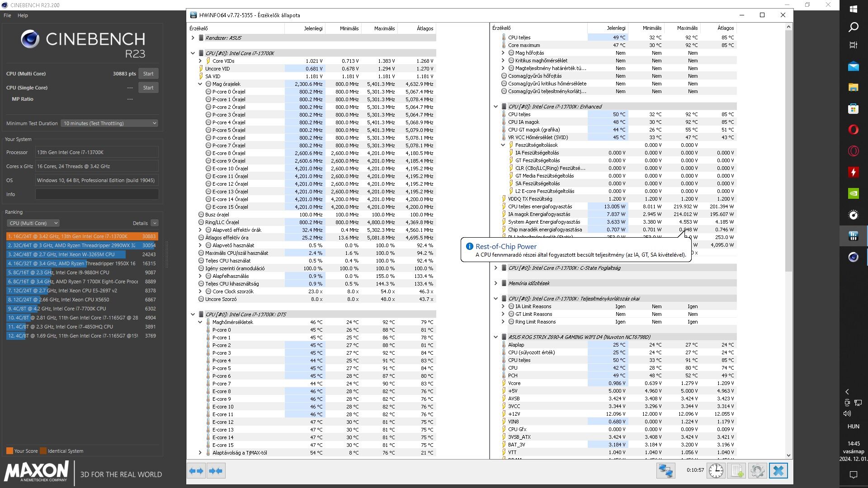Click the Info input field in Cinebench

pyautogui.click(x=97, y=194)
